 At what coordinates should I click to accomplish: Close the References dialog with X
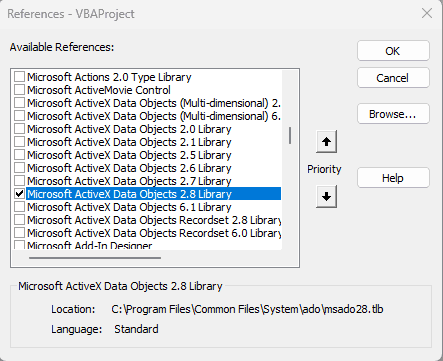(427, 14)
